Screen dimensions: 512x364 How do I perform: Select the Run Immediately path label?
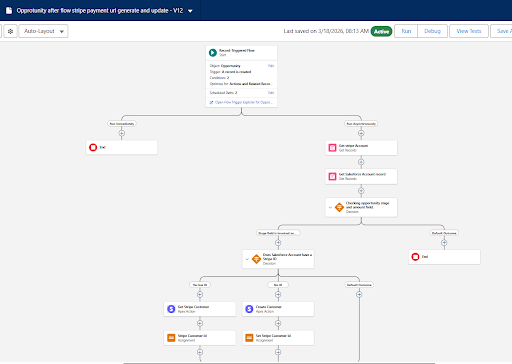pyautogui.click(x=122, y=124)
